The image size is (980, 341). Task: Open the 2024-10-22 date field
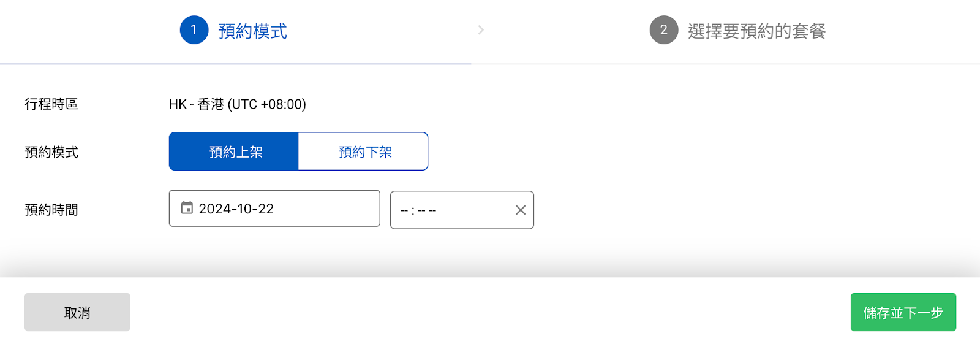point(274,209)
